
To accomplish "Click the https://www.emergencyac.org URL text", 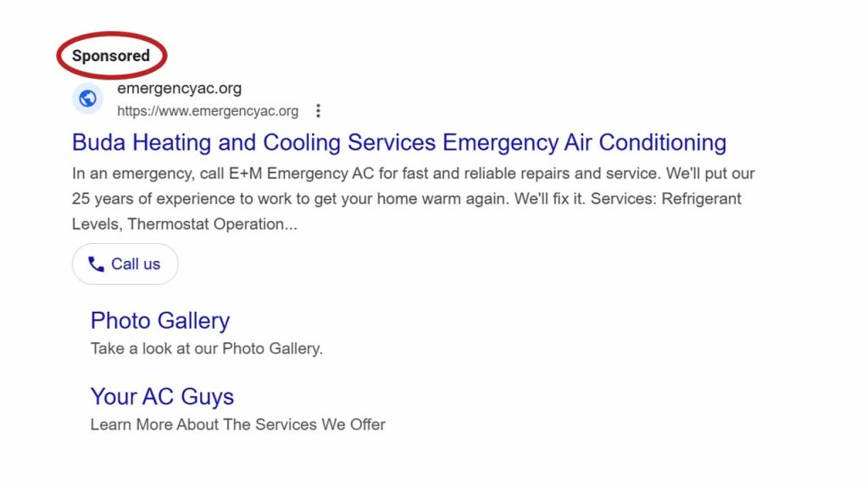I will tap(207, 111).
